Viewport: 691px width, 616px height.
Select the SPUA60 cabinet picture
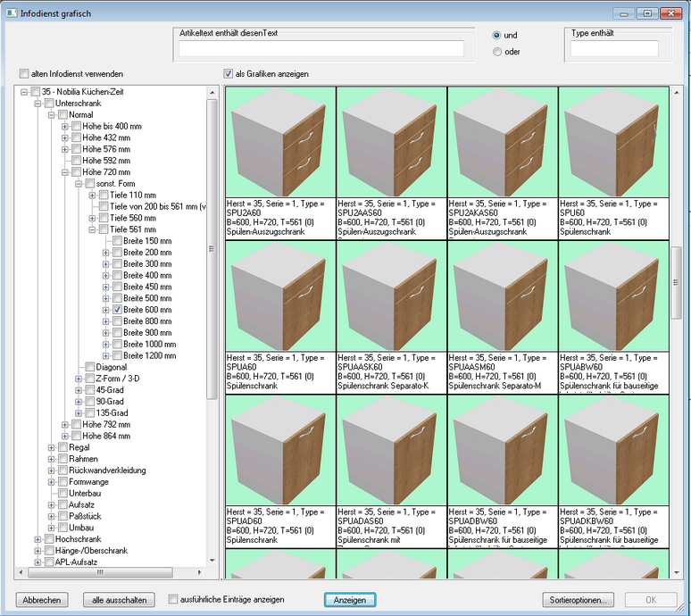coord(280,296)
